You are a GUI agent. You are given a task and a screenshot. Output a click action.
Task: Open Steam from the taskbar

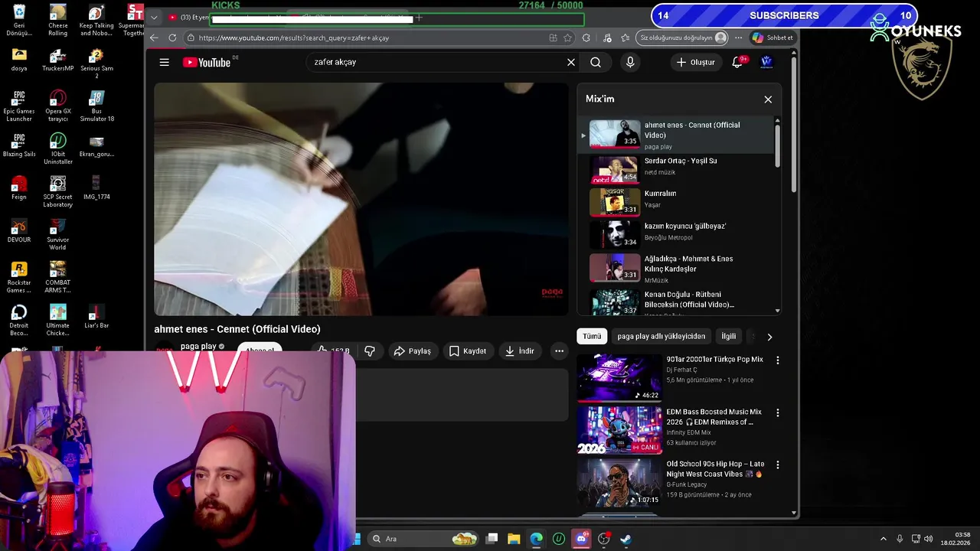click(626, 539)
